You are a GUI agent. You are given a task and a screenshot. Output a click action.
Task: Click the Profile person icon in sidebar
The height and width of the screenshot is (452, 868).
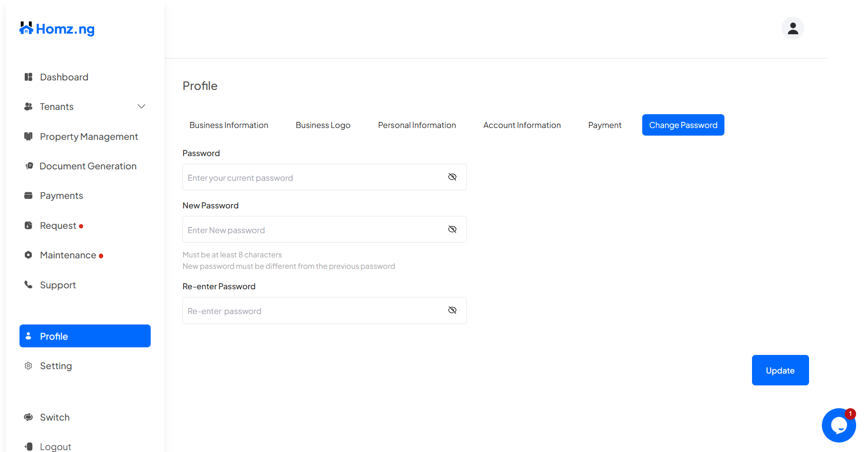29,336
